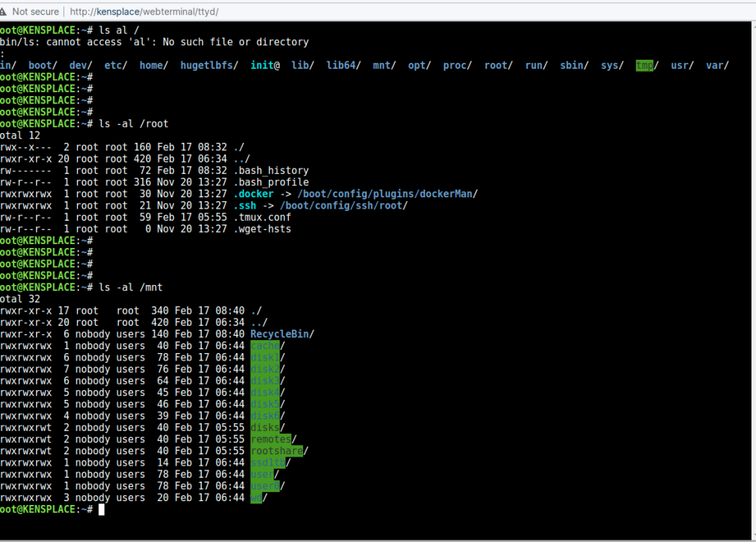Click the .bash_history file name
Viewport: 756px width, 542px height.
[x=271, y=171]
